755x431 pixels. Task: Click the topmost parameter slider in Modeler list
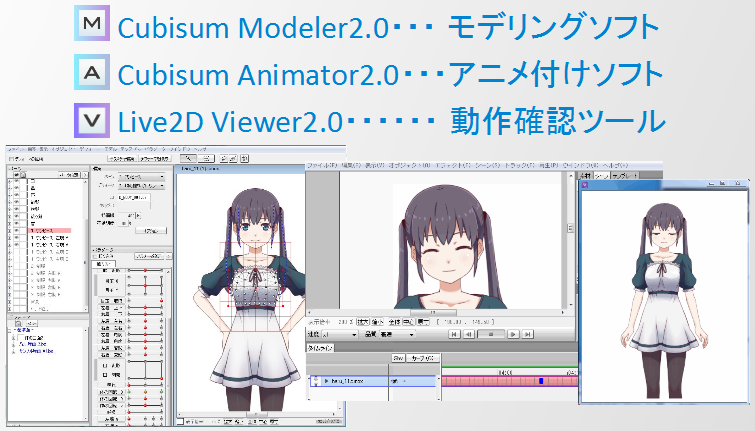coord(145,270)
